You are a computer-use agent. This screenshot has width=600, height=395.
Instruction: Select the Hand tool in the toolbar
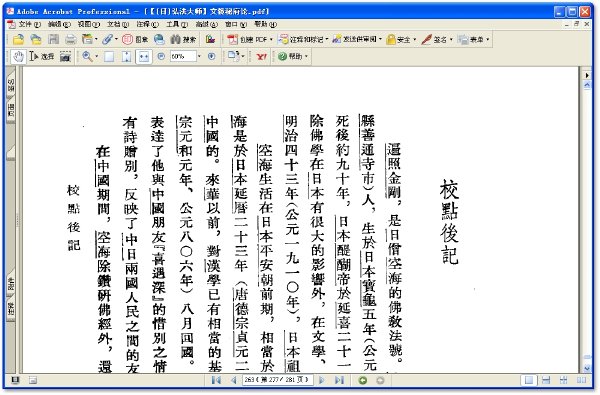click(x=18, y=57)
